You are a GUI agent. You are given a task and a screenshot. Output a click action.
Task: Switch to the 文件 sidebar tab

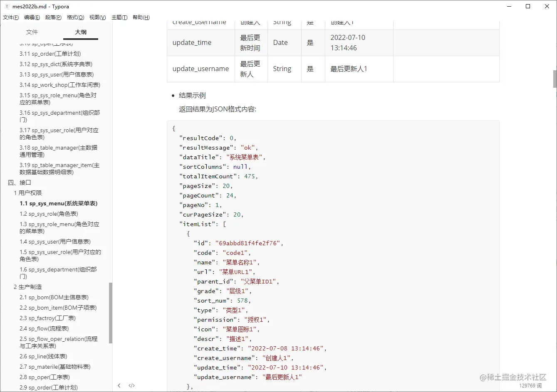tap(32, 32)
